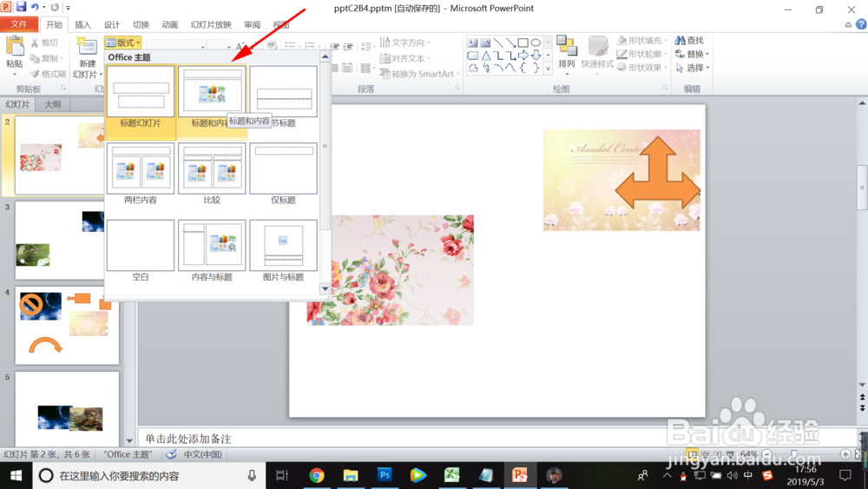
Task: Open Google Chrome from the taskbar
Action: click(x=317, y=475)
